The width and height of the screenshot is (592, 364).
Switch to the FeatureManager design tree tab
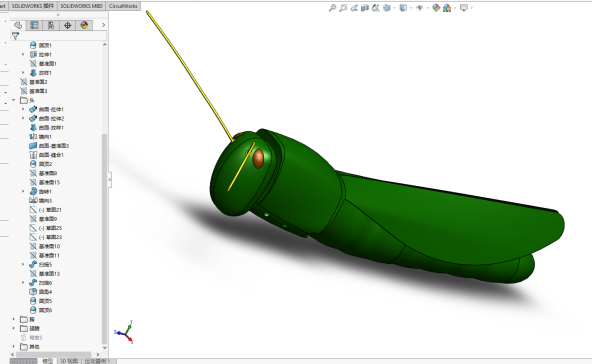click(x=18, y=25)
